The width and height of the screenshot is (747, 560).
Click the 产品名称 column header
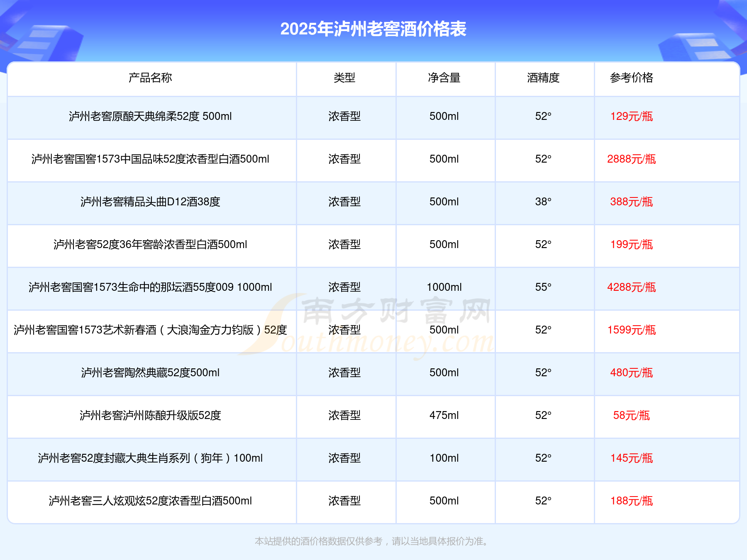(x=150, y=78)
